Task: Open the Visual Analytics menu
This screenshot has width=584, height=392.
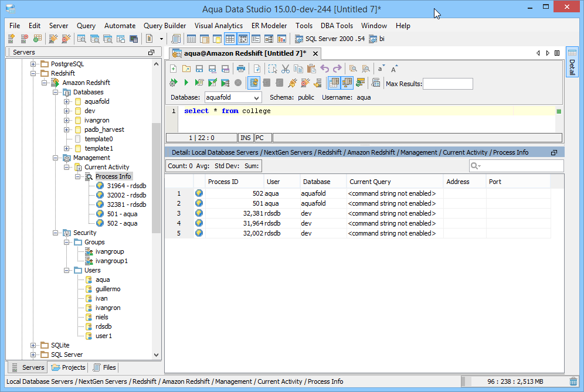Action: coord(219,26)
